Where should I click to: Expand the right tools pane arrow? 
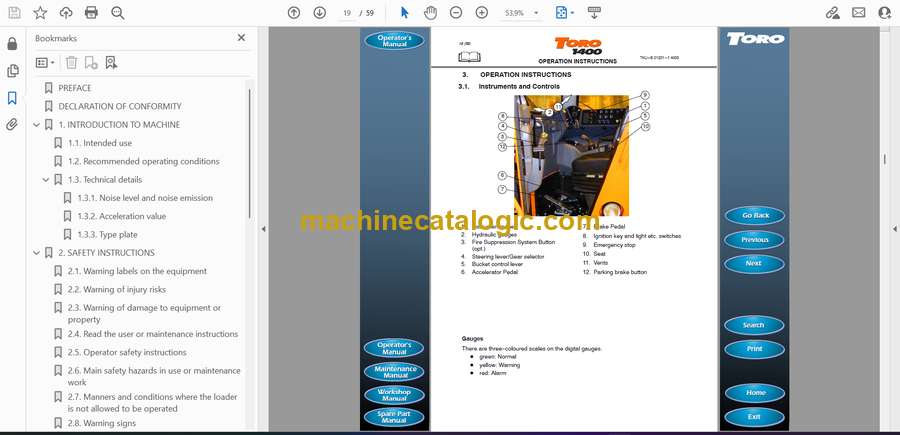coord(894,229)
